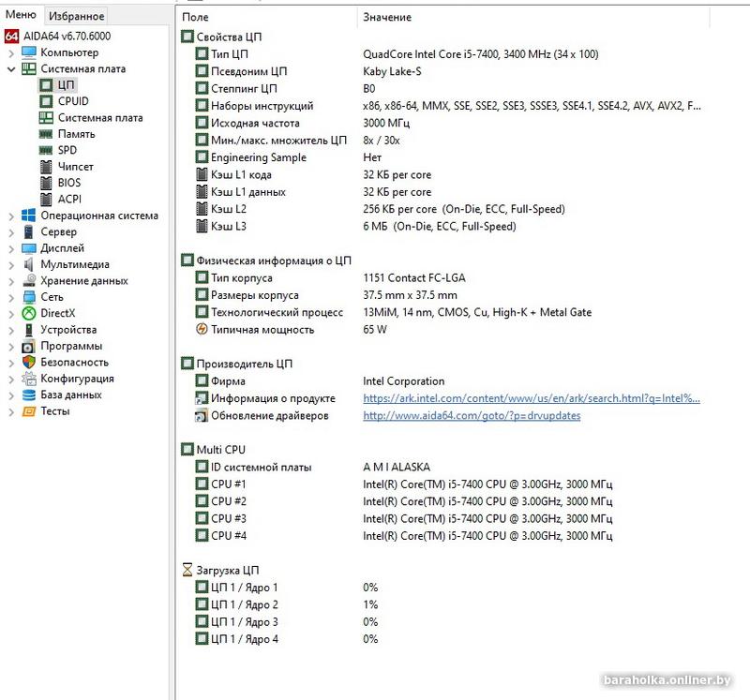Click the Kaby Lake-S value

[392, 72]
